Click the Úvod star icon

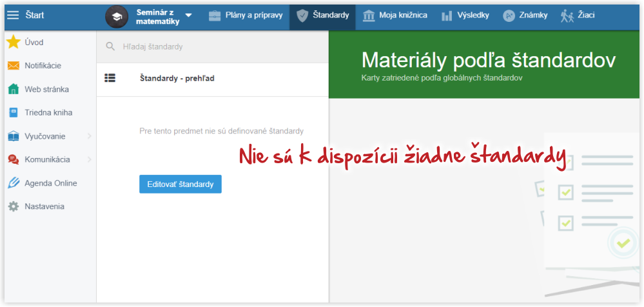[14, 42]
